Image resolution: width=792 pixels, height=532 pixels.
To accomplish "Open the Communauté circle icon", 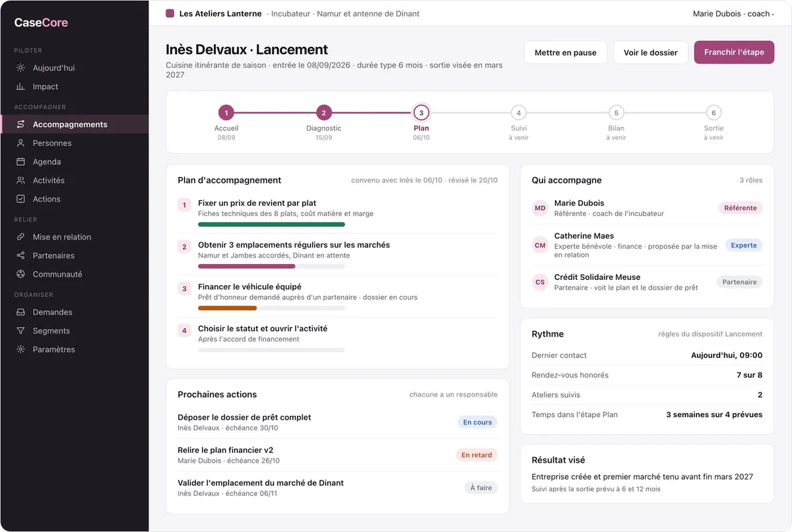I will (20, 274).
